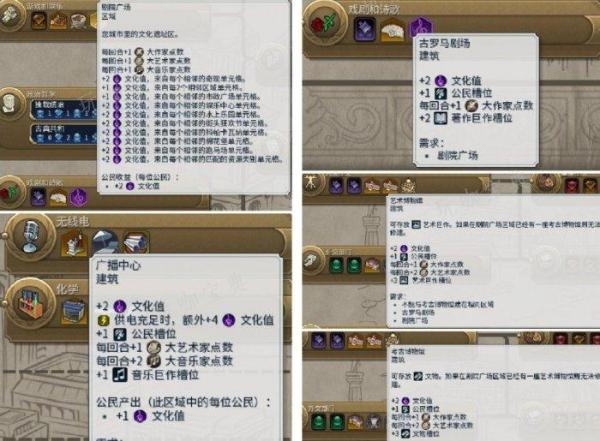
Task: Select the 古典共和 policy card
Action: pos(64,134)
